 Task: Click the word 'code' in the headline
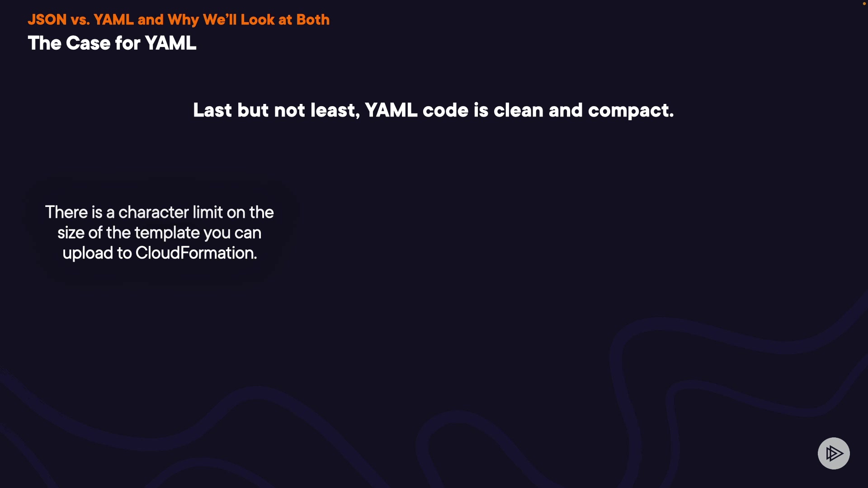(x=445, y=110)
